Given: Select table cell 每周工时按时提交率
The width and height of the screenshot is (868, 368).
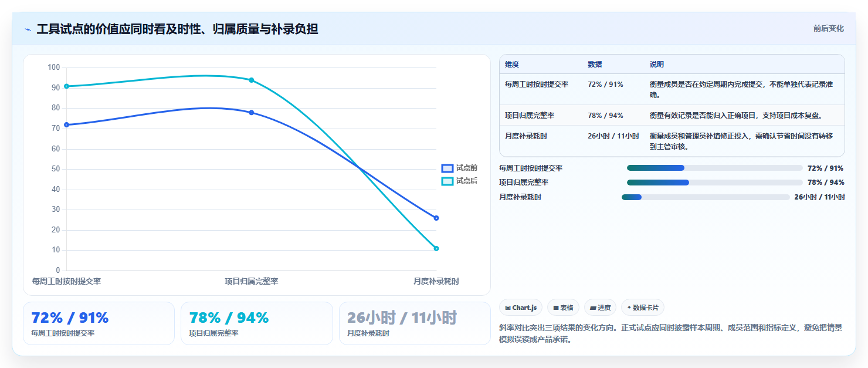Looking at the screenshot, I should click(x=537, y=85).
